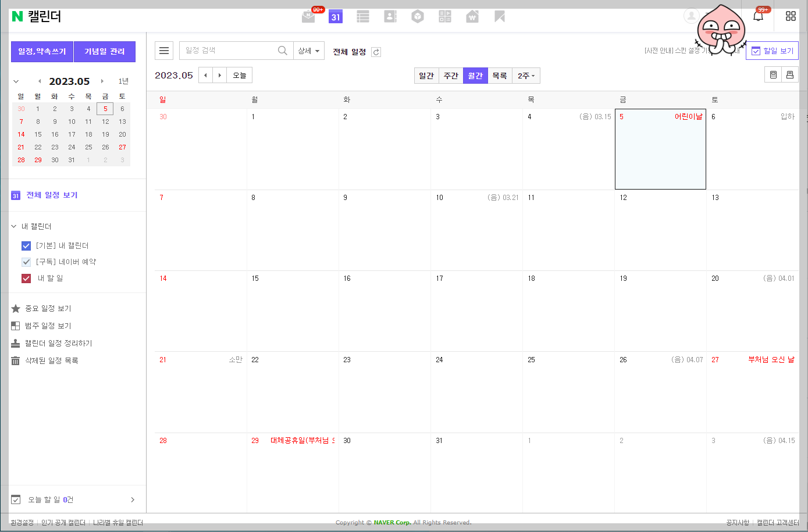The height and width of the screenshot is (532, 808).
Task: Open 캘린더 일정 정리하기
Action: point(52,343)
